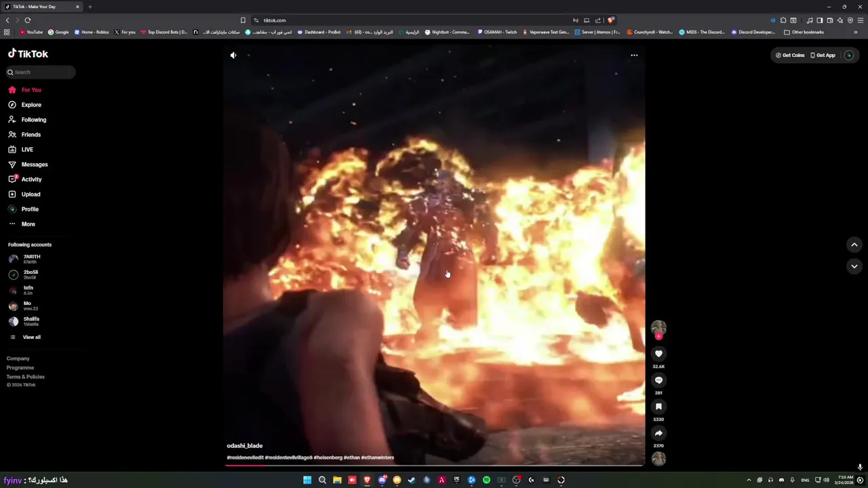The height and width of the screenshot is (488, 868).
Task: Click the TikTok search field
Action: tap(41, 72)
